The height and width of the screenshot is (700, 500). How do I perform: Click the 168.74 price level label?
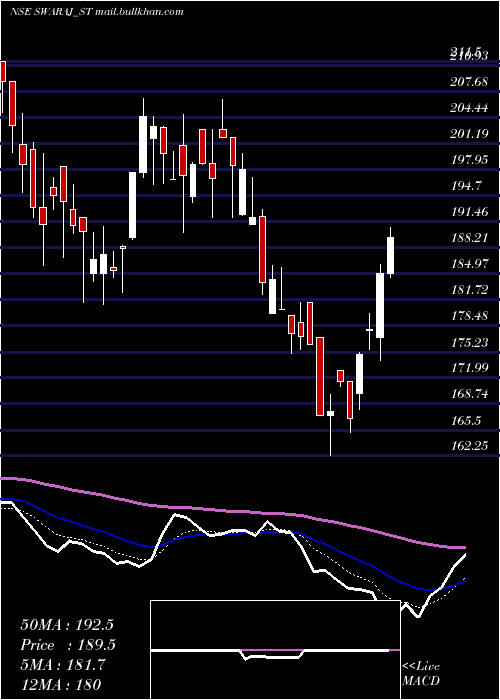[469, 394]
